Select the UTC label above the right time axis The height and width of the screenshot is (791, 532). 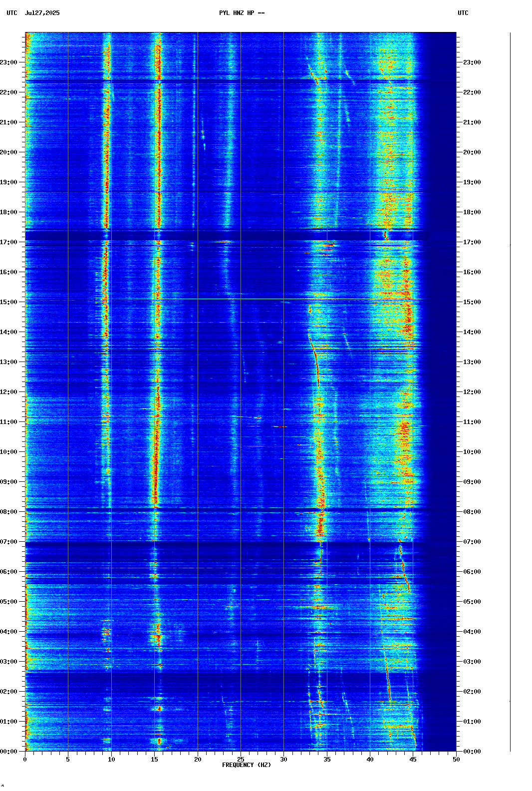[463, 13]
